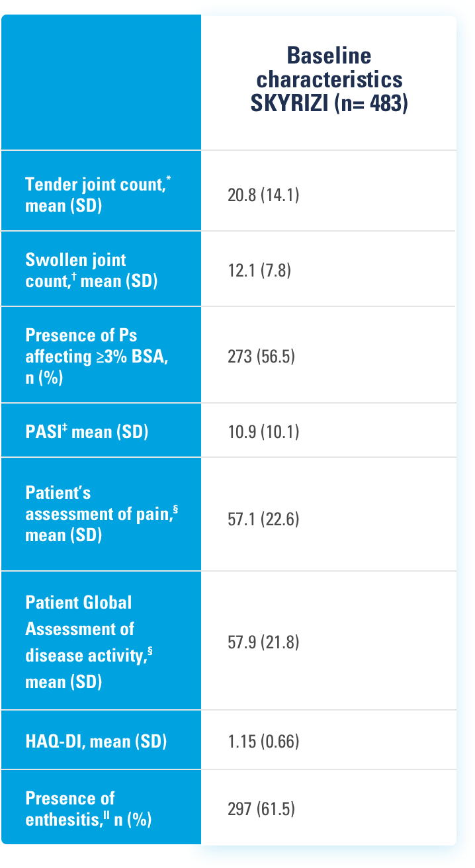The width and height of the screenshot is (475, 868).
Task: Click the empty blue top-left header cell
Action: pyautogui.click(x=101, y=82)
